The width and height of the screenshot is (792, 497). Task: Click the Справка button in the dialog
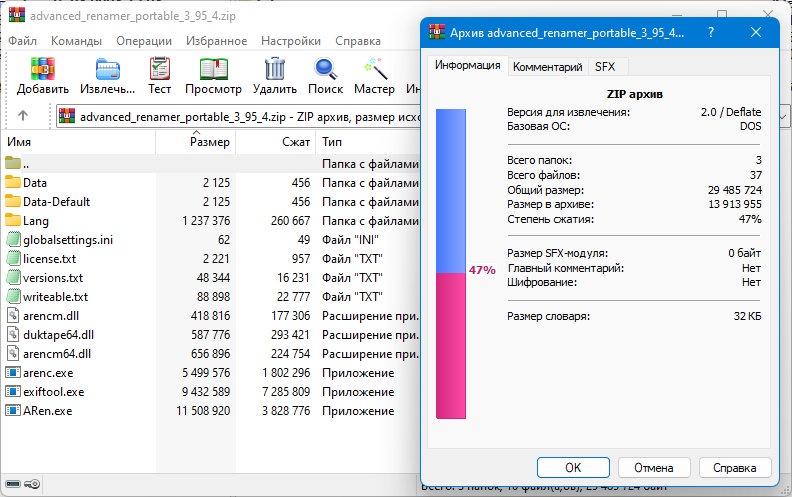point(735,468)
